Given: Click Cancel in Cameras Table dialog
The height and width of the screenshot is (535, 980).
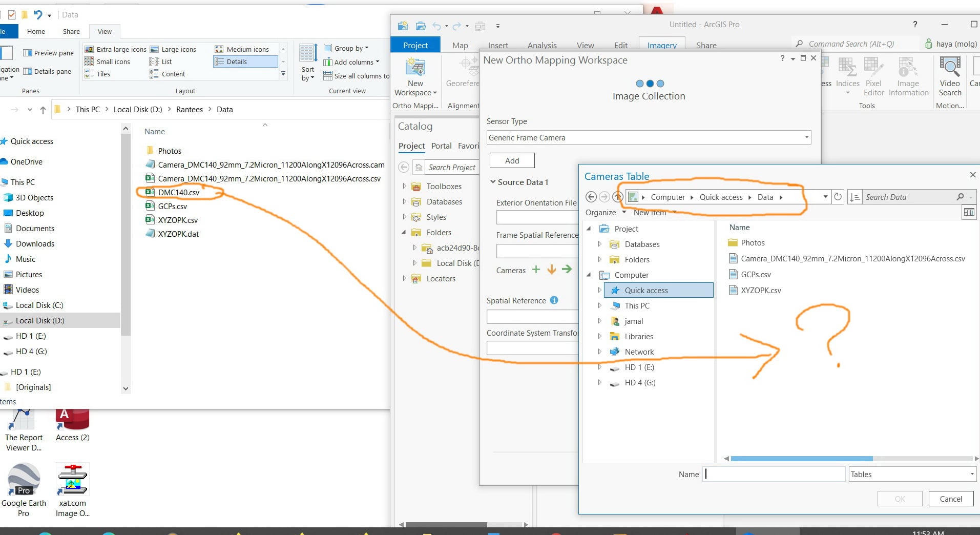Looking at the screenshot, I should point(951,499).
